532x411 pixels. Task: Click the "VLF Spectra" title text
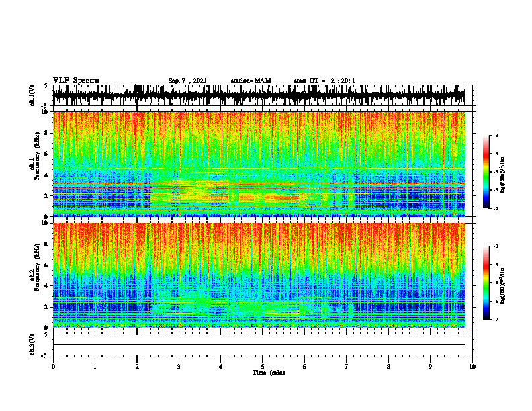pos(76,81)
